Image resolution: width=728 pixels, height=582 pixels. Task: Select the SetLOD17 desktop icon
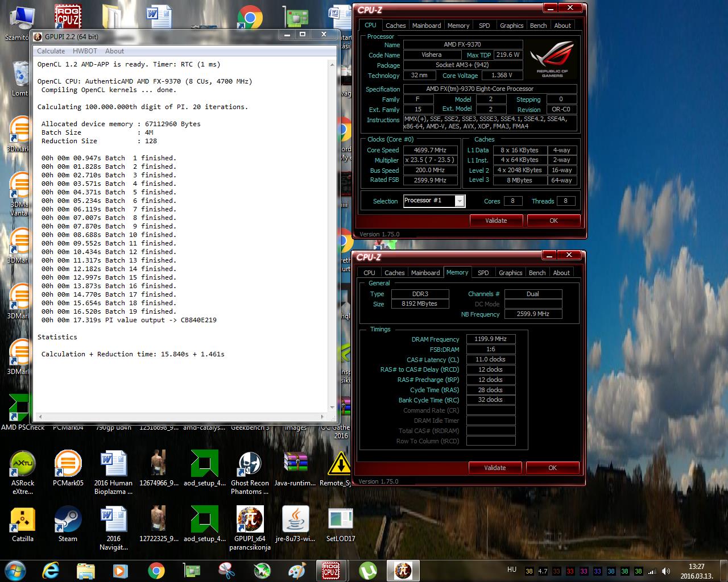click(341, 524)
